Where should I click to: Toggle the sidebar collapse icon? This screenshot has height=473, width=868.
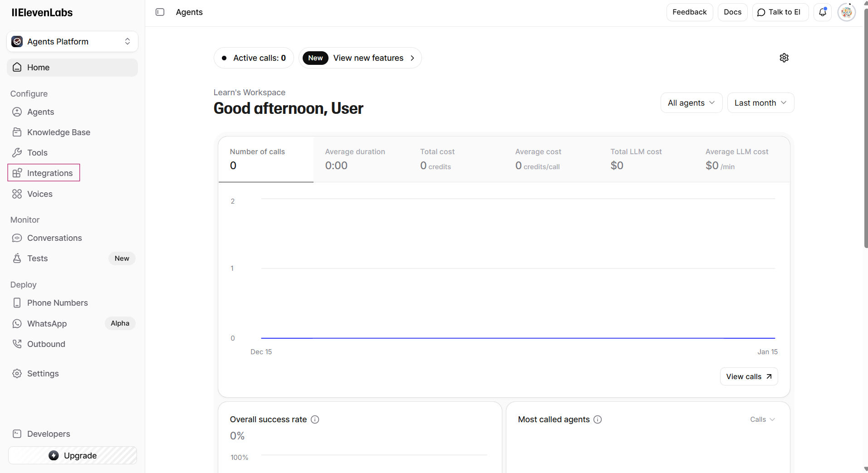coord(160,12)
